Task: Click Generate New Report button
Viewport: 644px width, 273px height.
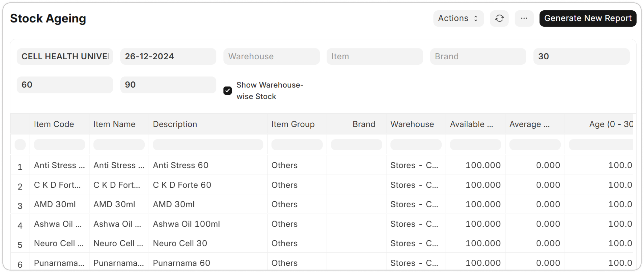Action: click(x=588, y=18)
